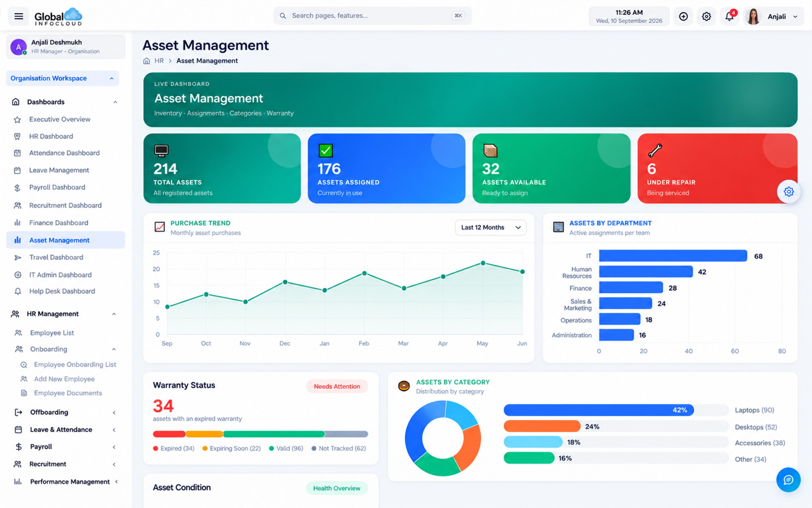Click the Purchase Trend chart icon
This screenshot has height=508, width=812.
(x=159, y=227)
